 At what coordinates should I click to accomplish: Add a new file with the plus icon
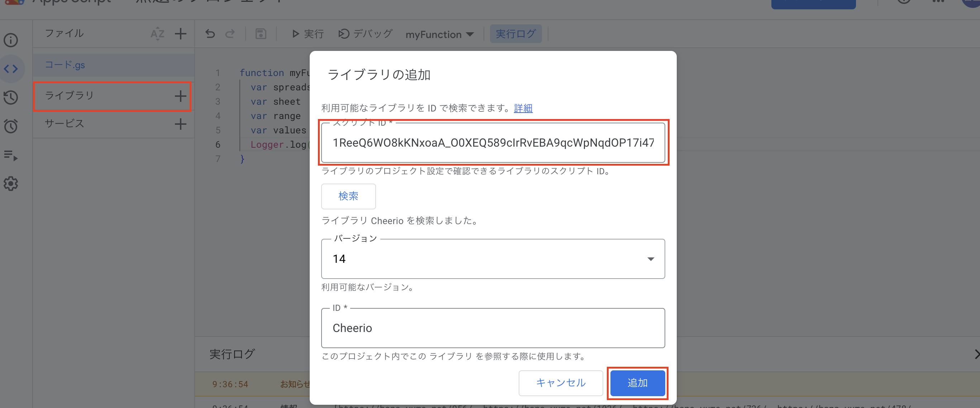coord(181,33)
